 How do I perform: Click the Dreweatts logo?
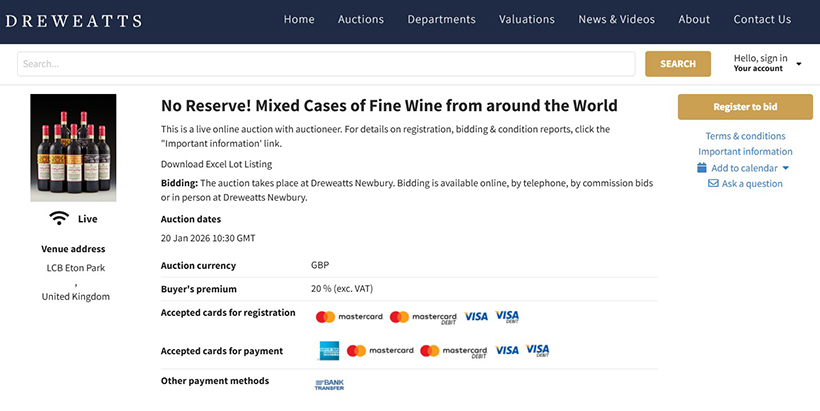(x=74, y=21)
